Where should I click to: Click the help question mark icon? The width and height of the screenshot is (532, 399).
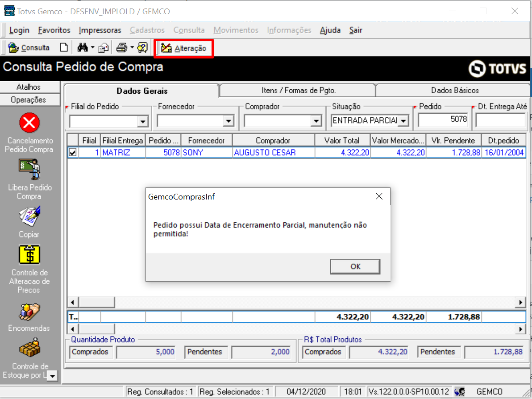[142, 47]
